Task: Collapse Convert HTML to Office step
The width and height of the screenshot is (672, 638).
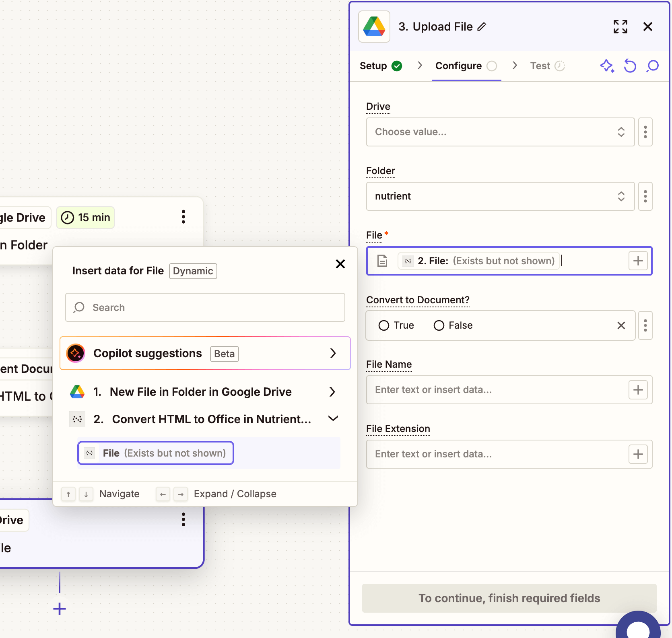Action: click(x=333, y=419)
